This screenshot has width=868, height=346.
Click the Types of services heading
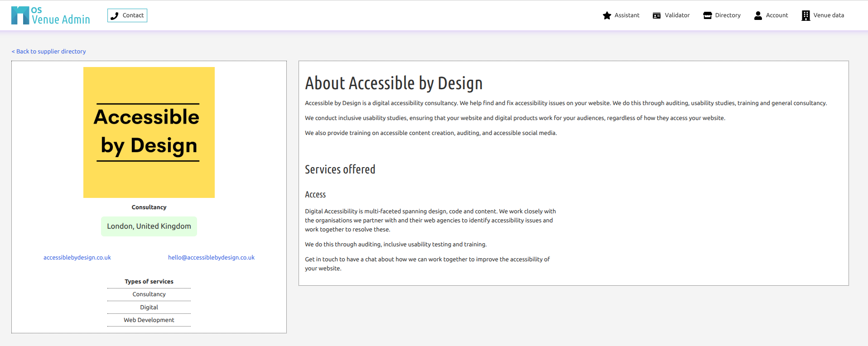pos(149,282)
